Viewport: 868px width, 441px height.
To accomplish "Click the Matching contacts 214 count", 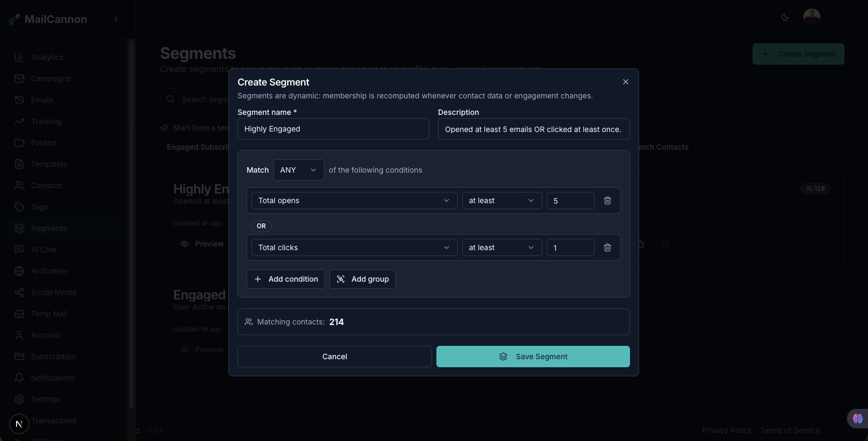I will pos(336,322).
